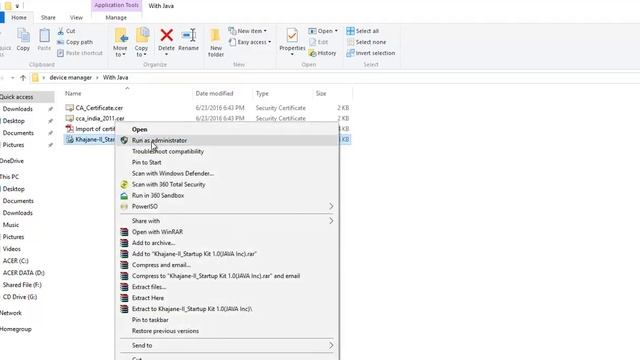Open Quick access Downloads in sidebar
The height and width of the screenshot is (360, 640).
(18, 109)
